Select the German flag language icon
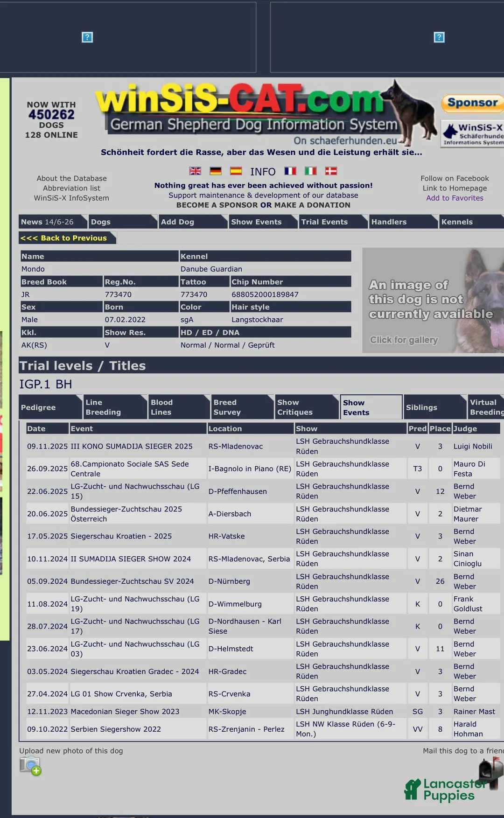 click(216, 171)
